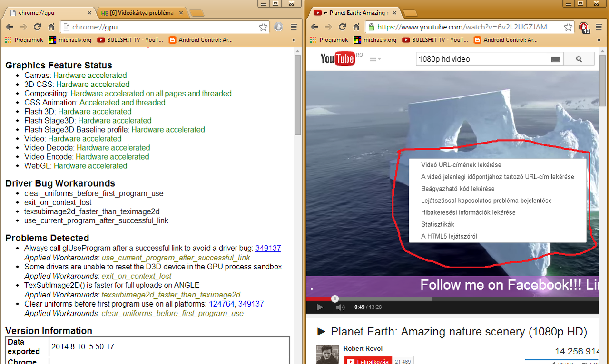This screenshot has width=609, height=364.
Task: Open Programok apps shortcut in YouTube window
Action: tap(329, 40)
